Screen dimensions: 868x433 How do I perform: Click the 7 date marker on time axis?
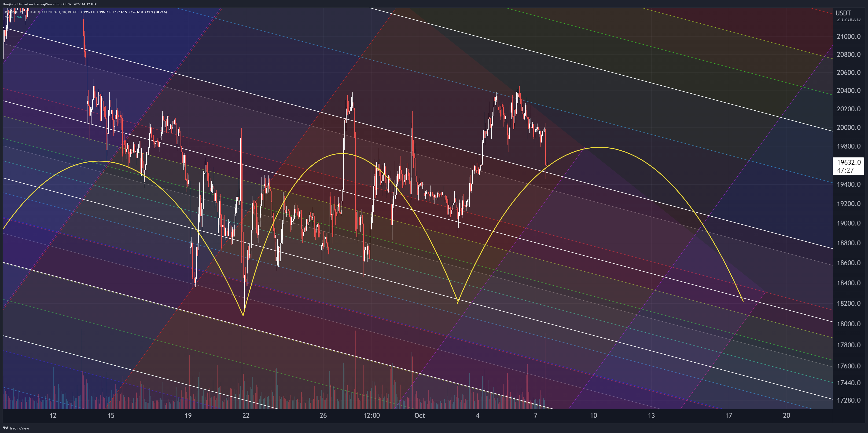point(535,415)
